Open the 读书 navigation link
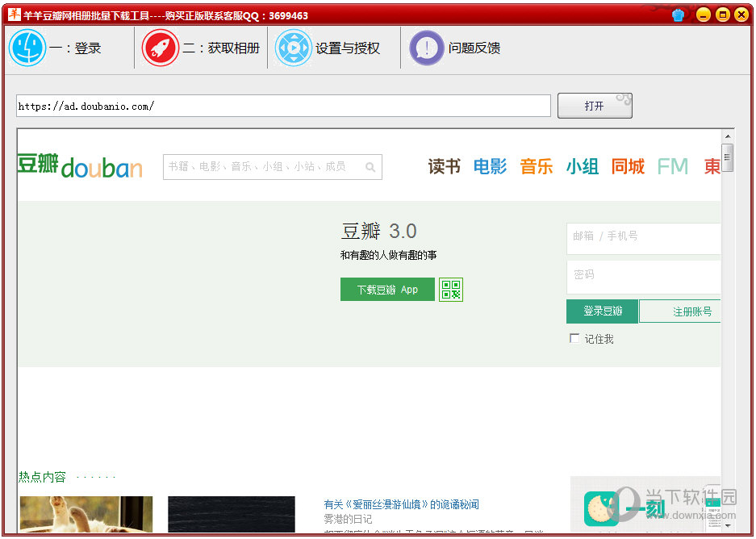 [444, 166]
